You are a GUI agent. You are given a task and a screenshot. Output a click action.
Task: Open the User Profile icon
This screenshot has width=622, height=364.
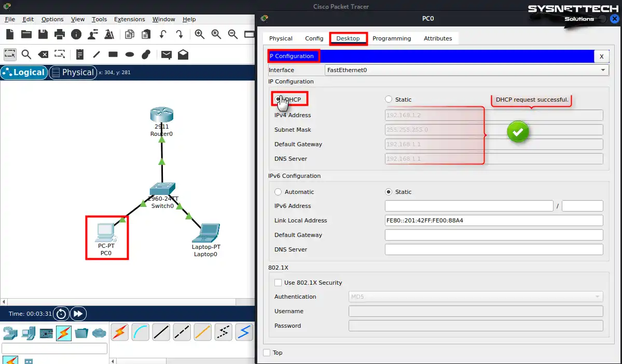click(x=93, y=35)
